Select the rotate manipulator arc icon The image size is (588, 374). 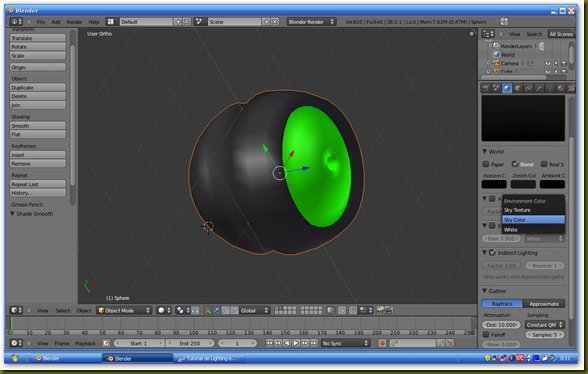(225, 310)
